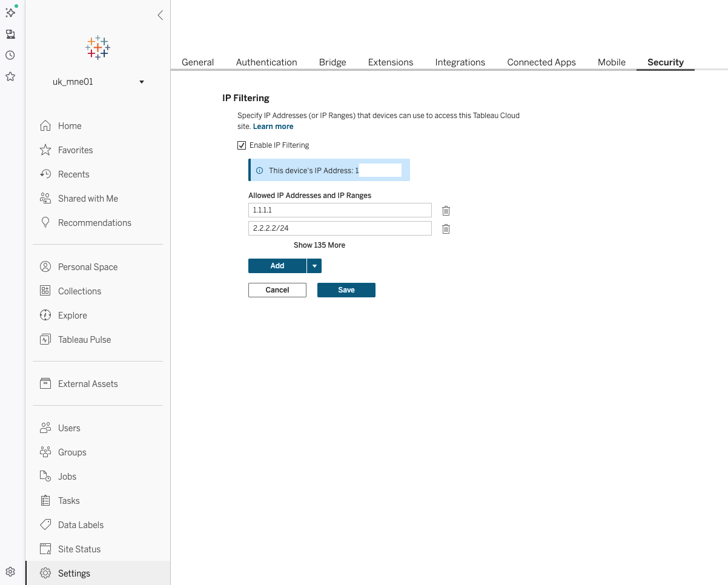
Task: Switch to the Authentication tab
Action: point(266,62)
